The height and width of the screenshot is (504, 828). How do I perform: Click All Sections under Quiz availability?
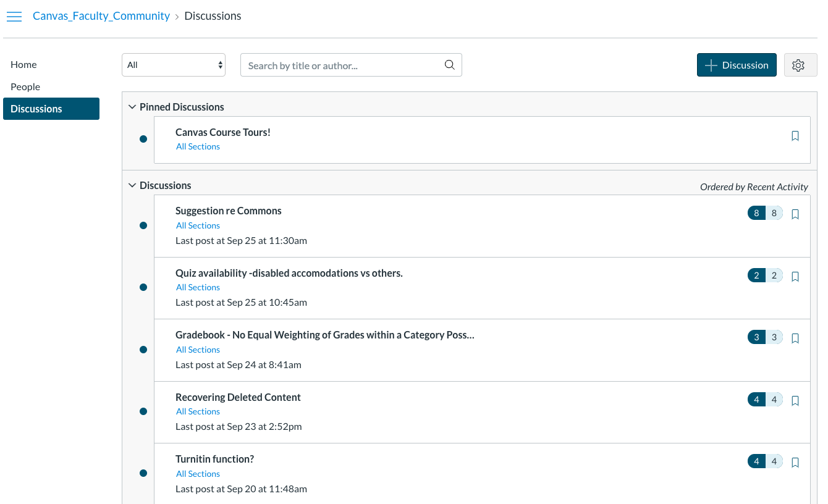click(198, 287)
